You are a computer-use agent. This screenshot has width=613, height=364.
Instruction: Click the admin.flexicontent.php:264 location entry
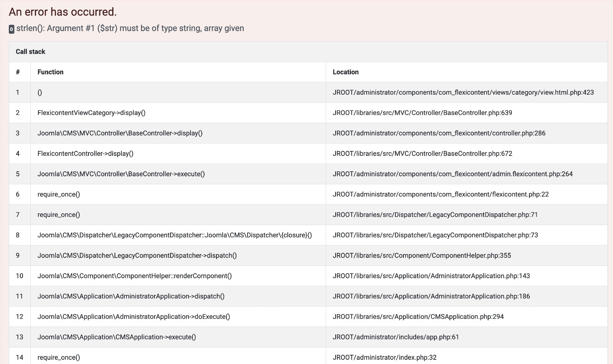tap(452, 174)
